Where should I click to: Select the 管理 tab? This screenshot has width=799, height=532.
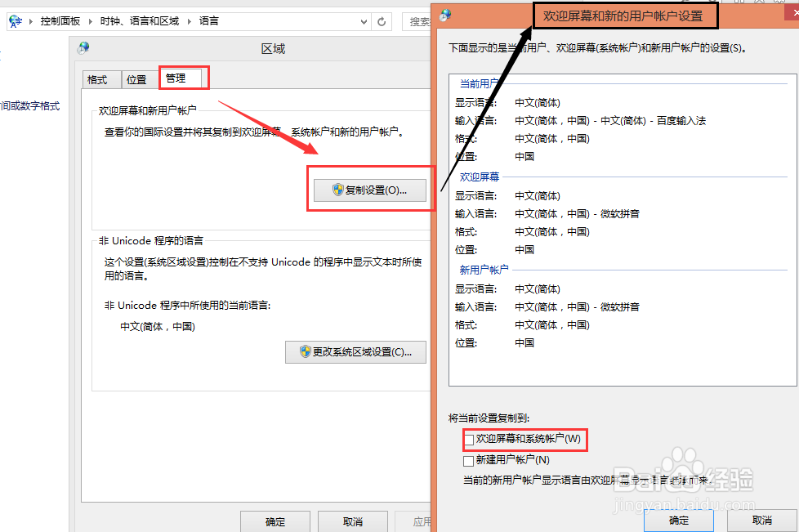pos(174,79)
